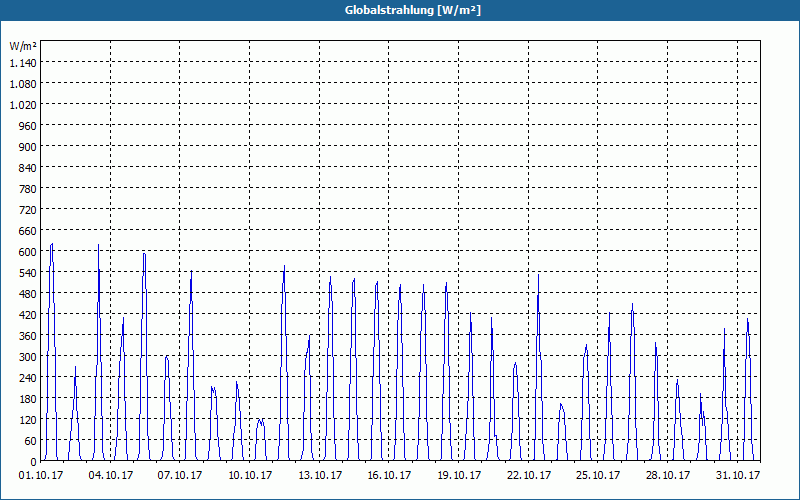
Task: Click the 1.020 y-axis label
Action: [23, 105]
